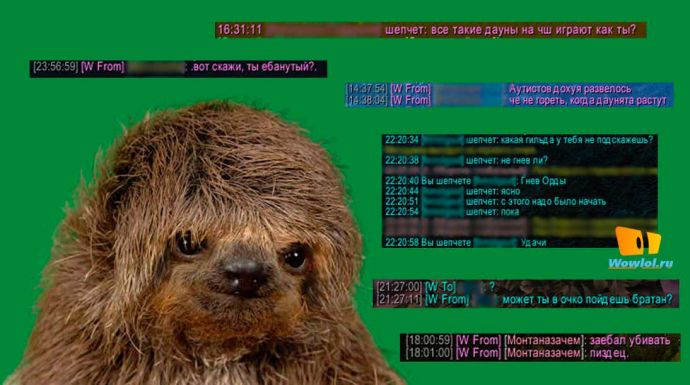Select message "че не гореть, когда даунята растут"
Viewport: 690px width, 385px height.
tap(587, 101)
